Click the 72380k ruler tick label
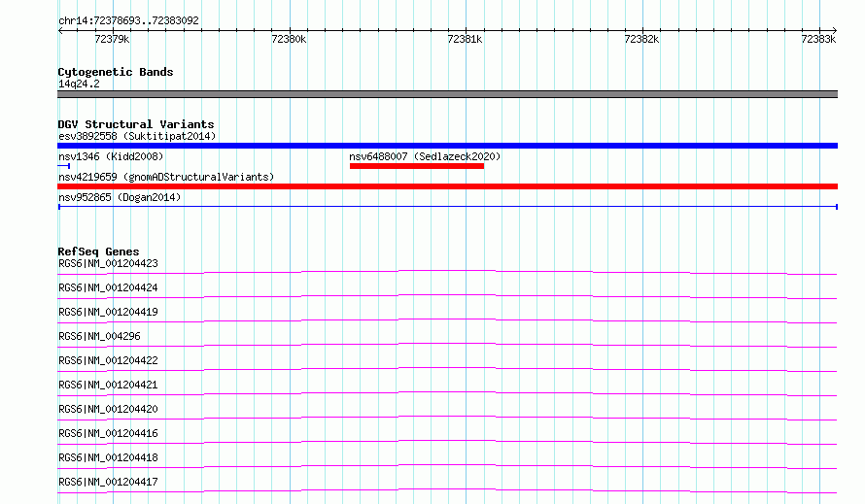 (x=289, y=39)
